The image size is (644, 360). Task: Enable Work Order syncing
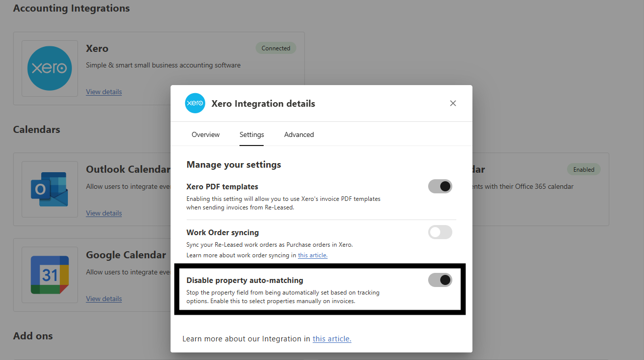(440, 232)
